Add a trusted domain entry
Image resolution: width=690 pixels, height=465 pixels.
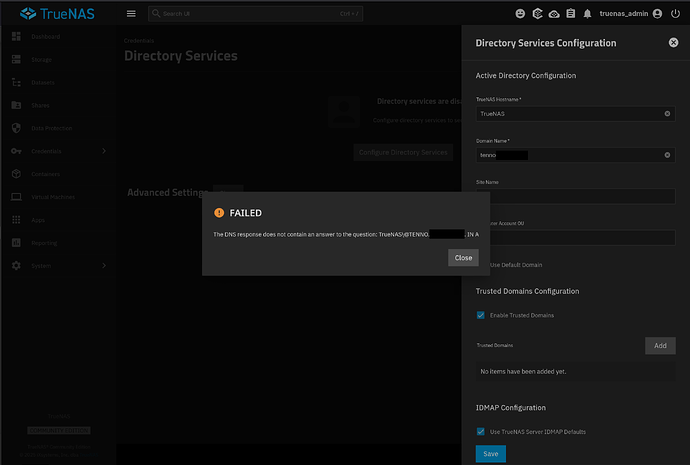click(660, 345)
